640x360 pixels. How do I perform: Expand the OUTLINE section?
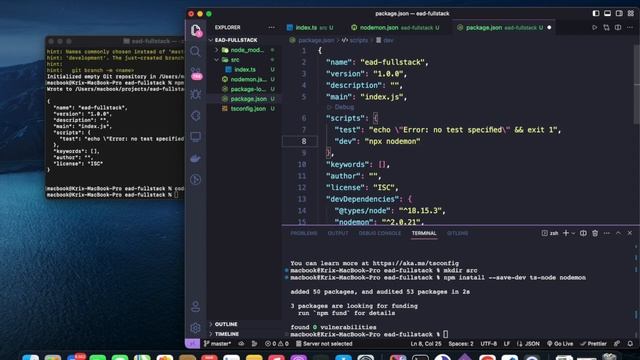pyautogui.click(x=226, y=324)
